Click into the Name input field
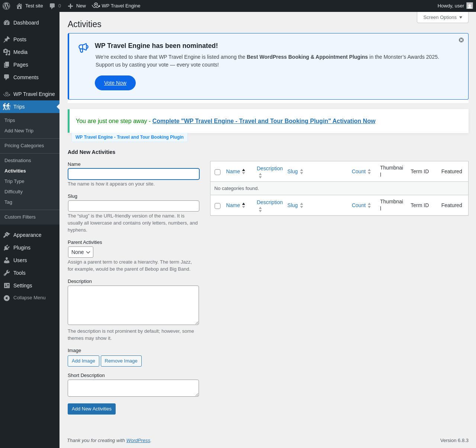This screenshot has height=448, width=476. click(x=134, y=174)
